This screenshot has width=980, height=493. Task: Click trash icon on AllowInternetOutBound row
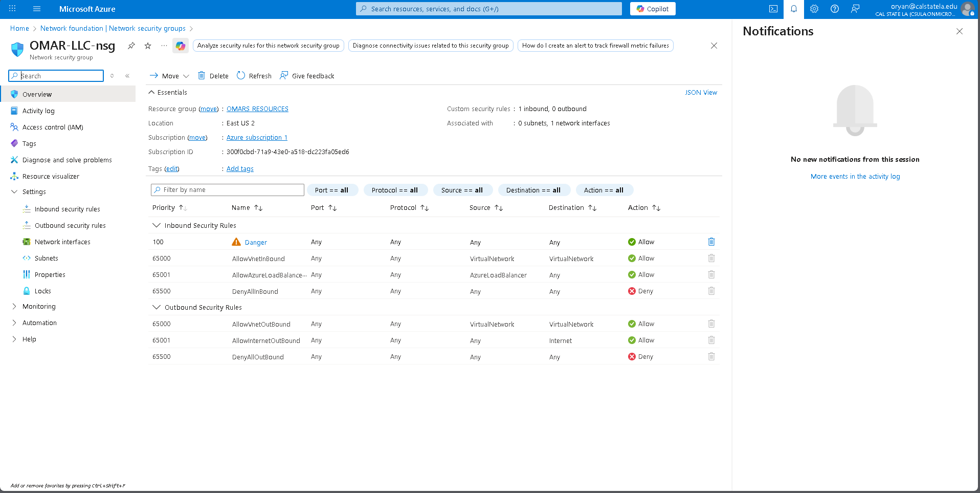pos(711,340)
